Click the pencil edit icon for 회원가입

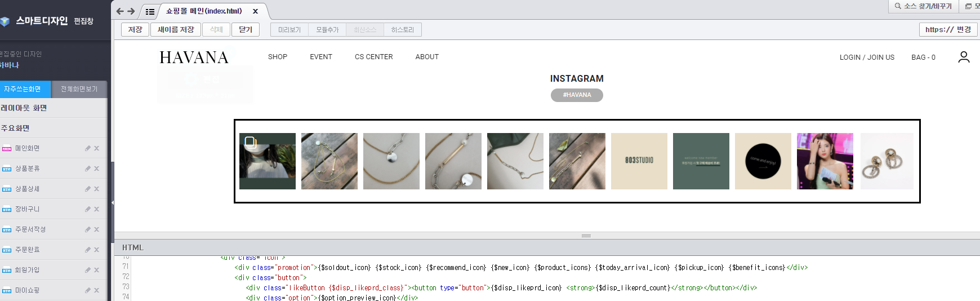(88, 270)
